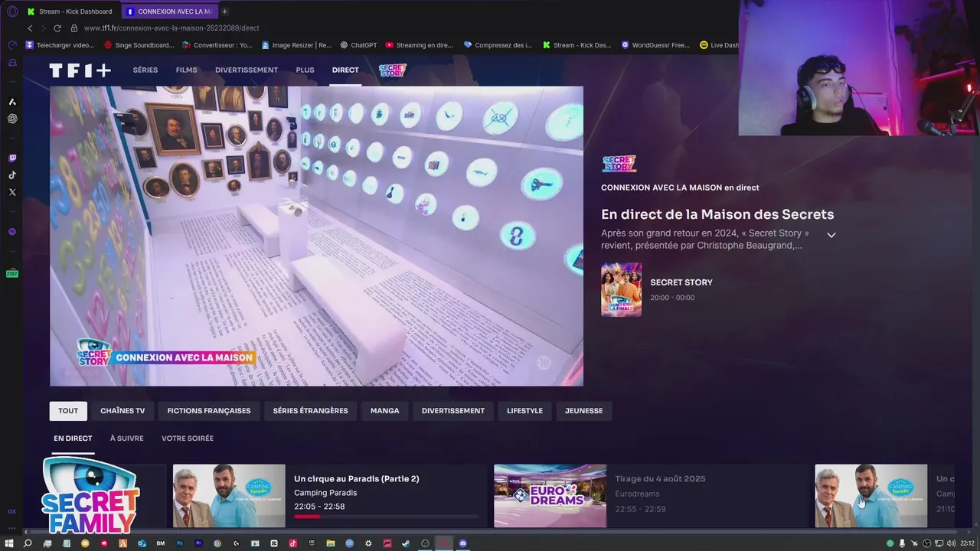Open Twitch in the Opera sidebar
This screenshot has height=551, width=980.
click(x=12, y=158)
